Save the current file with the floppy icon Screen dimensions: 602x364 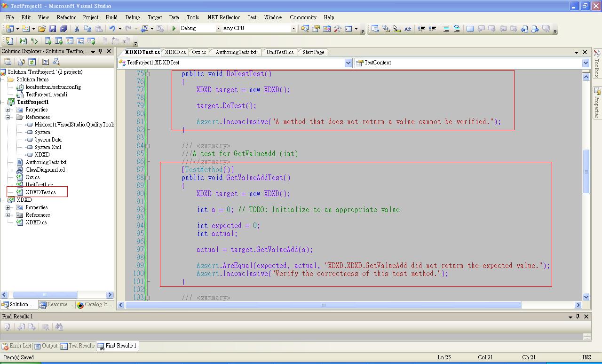53,29
